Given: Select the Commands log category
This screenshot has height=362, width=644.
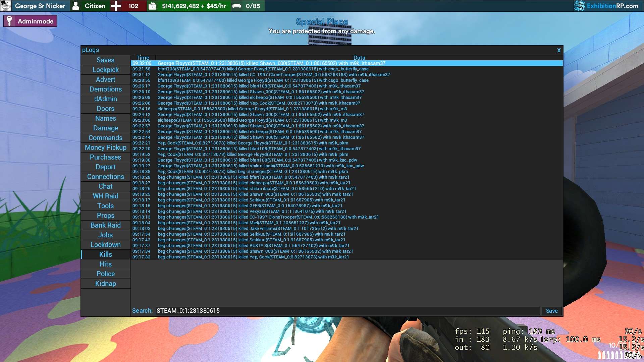Looking at the screenshot, I should tap(106, 138).
